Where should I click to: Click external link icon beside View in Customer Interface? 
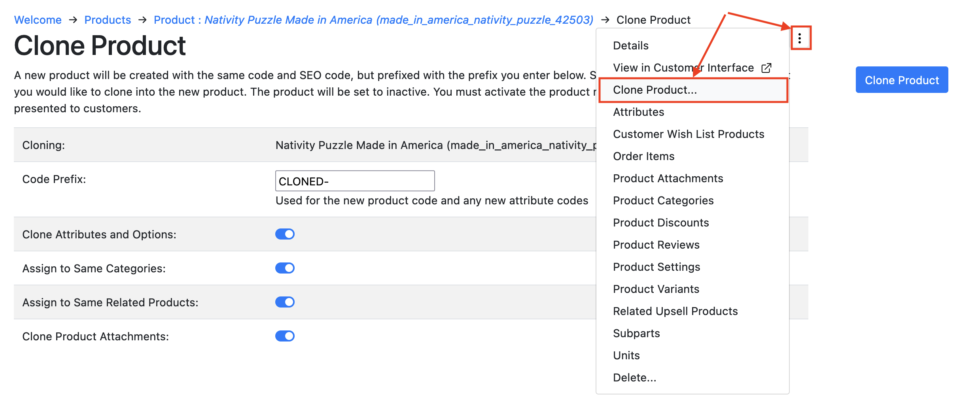pyautogui.click(x=766, y=68)
